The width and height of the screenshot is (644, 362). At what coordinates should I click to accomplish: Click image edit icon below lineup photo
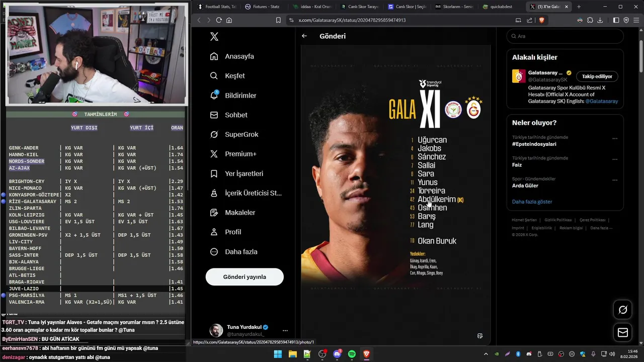click(x=480, y=336)
